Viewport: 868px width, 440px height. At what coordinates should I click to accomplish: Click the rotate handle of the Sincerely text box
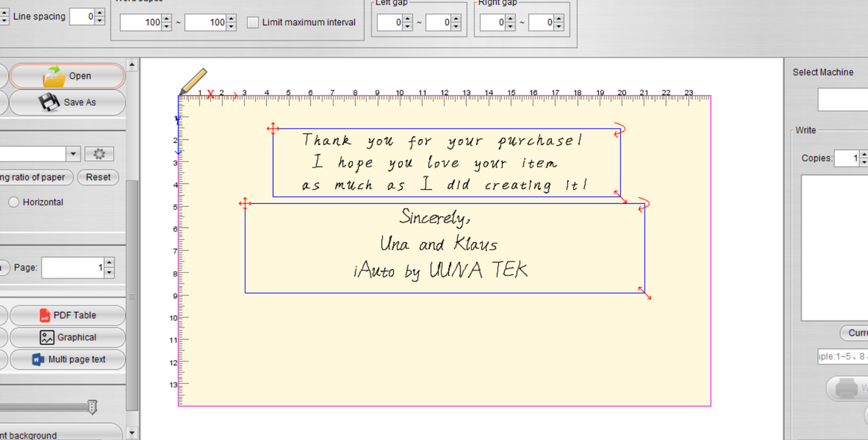pos(644,204)
